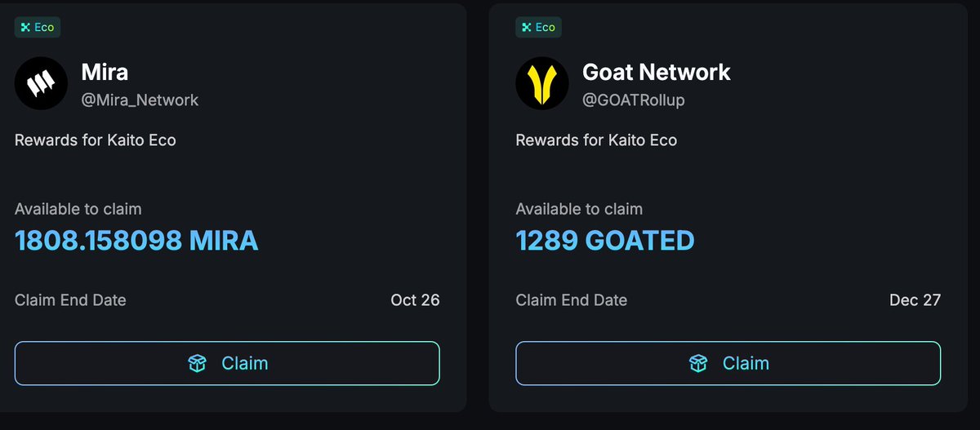The image size is (980, 430).
Task: Click the Goat Network logo avatar
Action: (x=542, y=83)
